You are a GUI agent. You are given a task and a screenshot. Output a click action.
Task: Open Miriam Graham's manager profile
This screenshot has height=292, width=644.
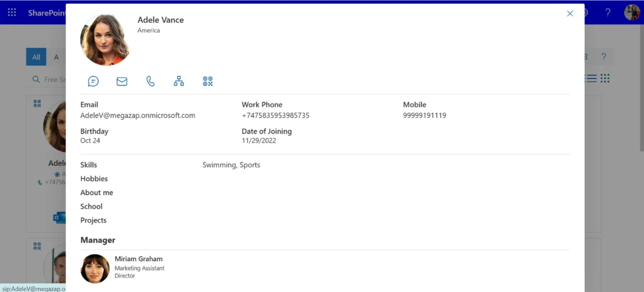click(x=138, y=259)
